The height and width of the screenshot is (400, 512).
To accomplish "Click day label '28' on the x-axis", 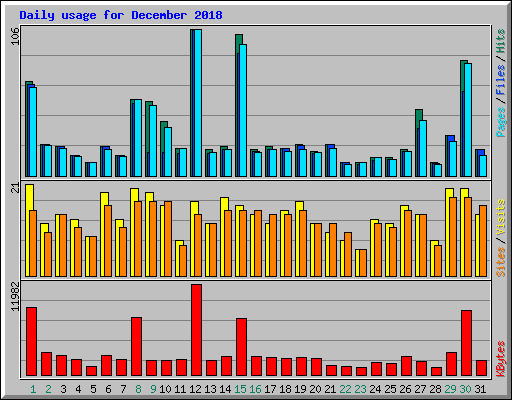I will point(435,389).
